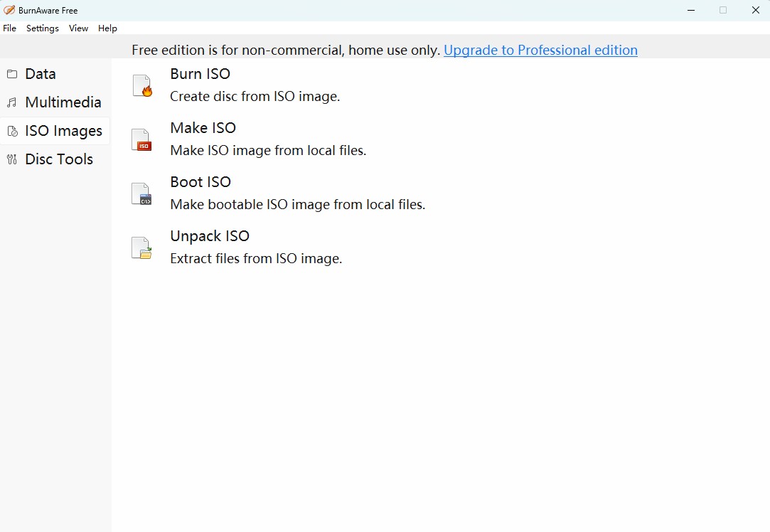The width and height of the screenshot is (770, 532).
Task: Click the Burn ISO flame icon
Action: coord(142,85)
